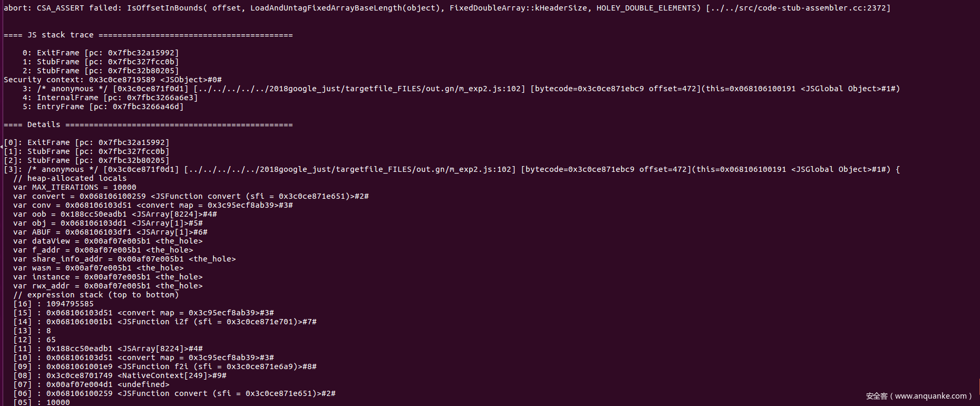Click expression stack value 1094795585
The image size is (980, 406).
70,304
